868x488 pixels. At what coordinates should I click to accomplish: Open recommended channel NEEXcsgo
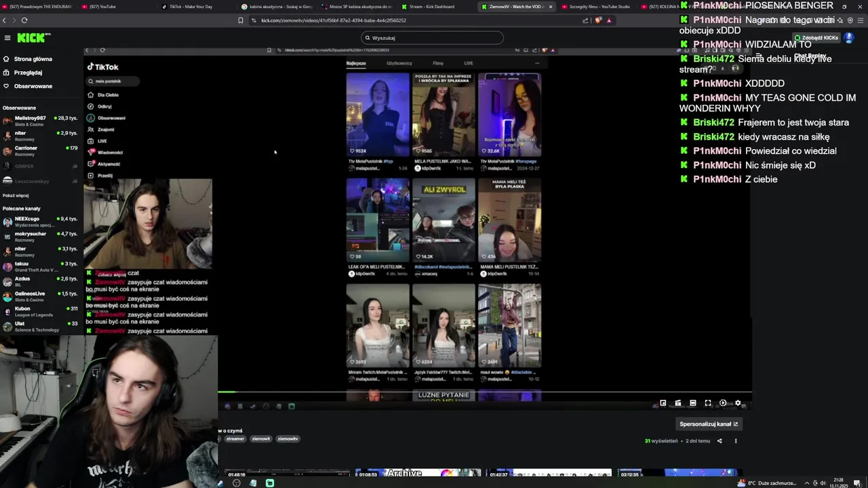(x=40, y=221)
